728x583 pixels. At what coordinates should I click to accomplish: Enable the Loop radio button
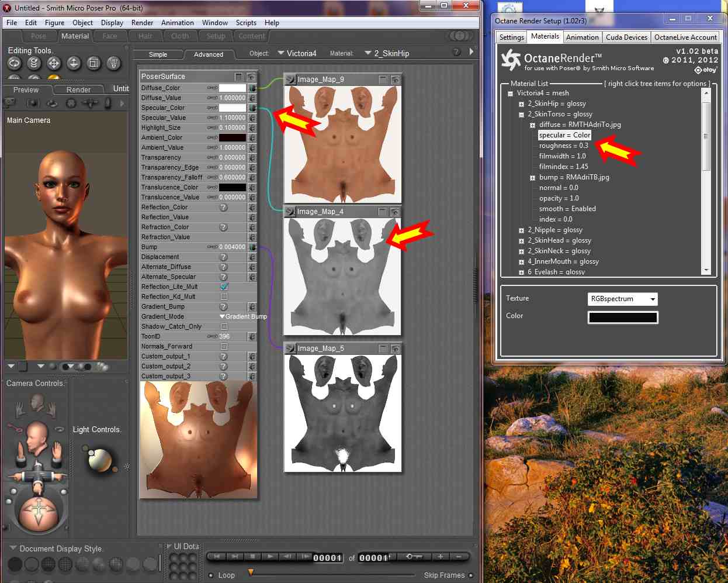pyautogui.click(x=211, y=575)
